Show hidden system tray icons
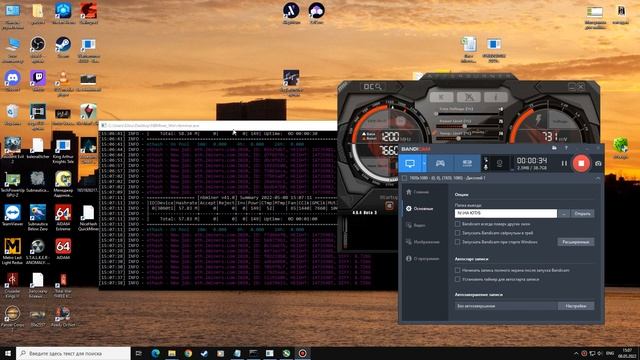The height and width of the screenshot is (360, 640). click(576, 353)
